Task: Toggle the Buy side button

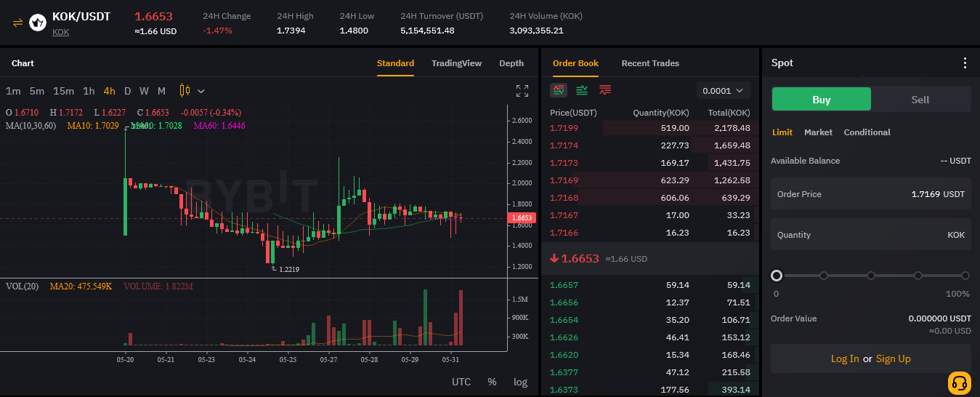Action: [821, 100]
